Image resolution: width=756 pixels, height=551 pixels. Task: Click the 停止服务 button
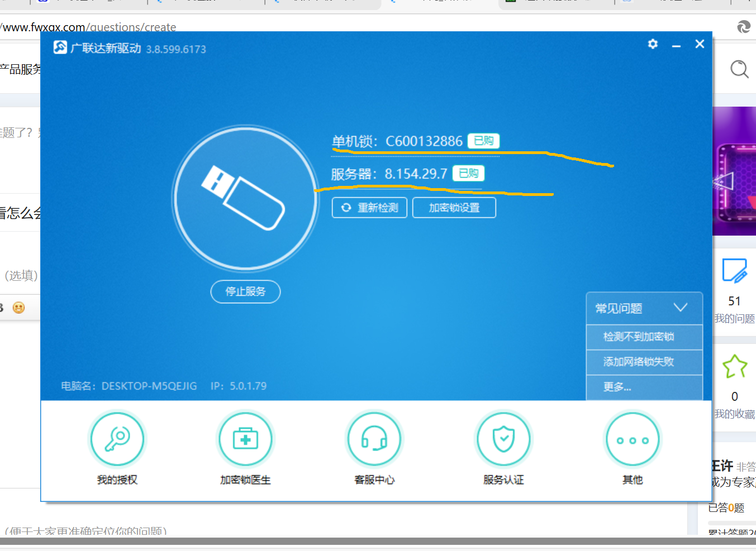coord(245,291)
